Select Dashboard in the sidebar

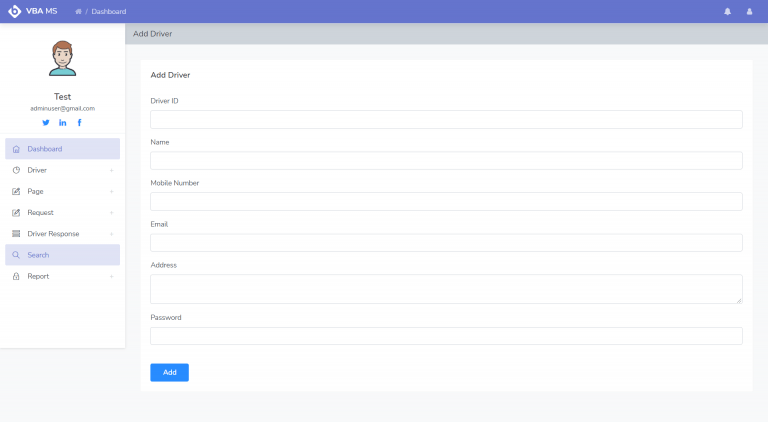click(x=62, y=149)
